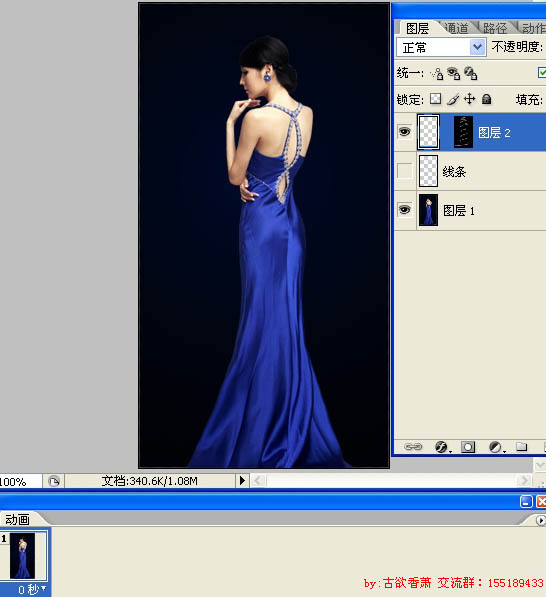This screenshot has width=546, height=597.
Task: Expand the status bar document info arrow
Action: tap(242, 480)
